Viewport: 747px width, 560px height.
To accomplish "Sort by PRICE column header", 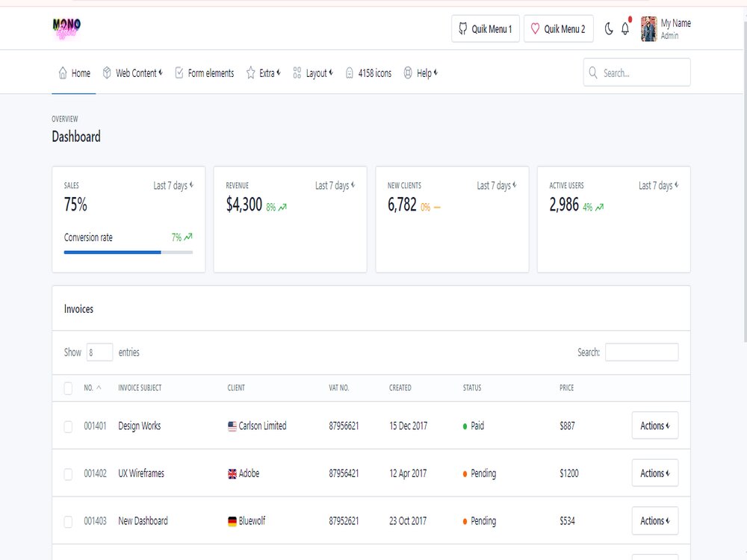I will (x=566, y=388).
